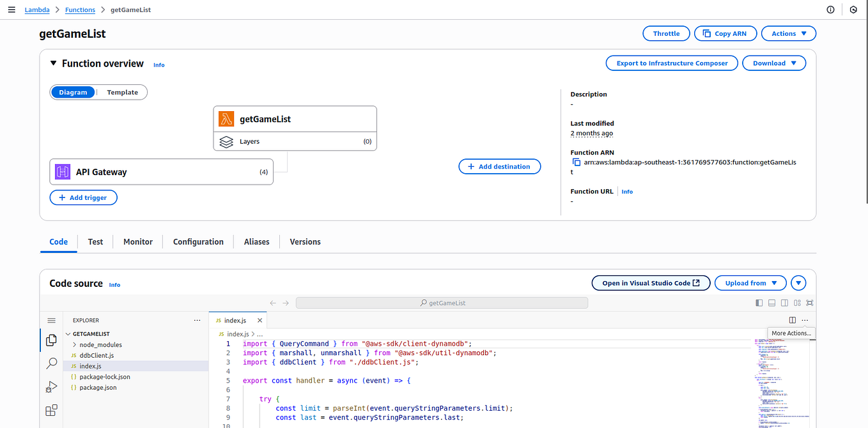Open the Actions dropdown
868x428 pixels.
coord(788,33)
